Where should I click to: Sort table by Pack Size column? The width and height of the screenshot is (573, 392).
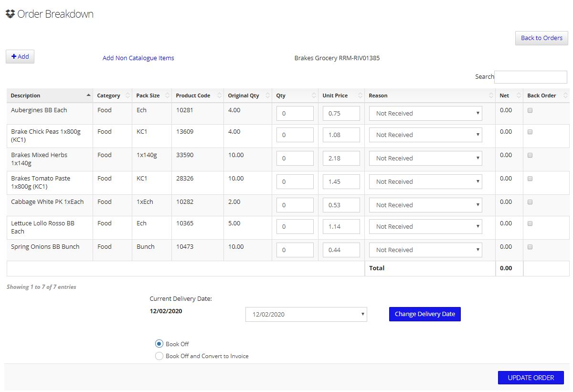coord(152,95)
